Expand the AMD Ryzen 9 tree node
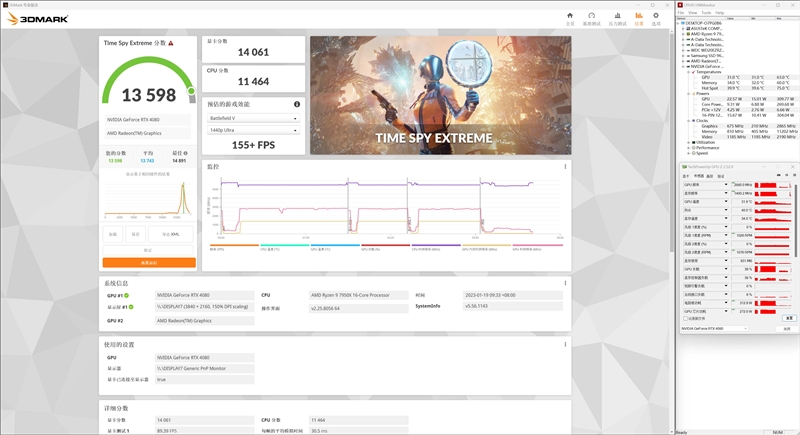800x435 pixels. point(685,34)
